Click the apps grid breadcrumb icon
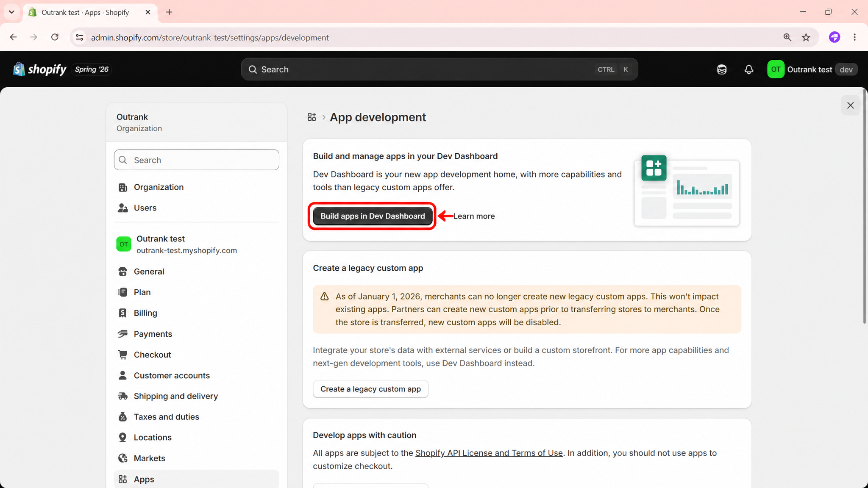868x488 pixels. coord(312,117)
